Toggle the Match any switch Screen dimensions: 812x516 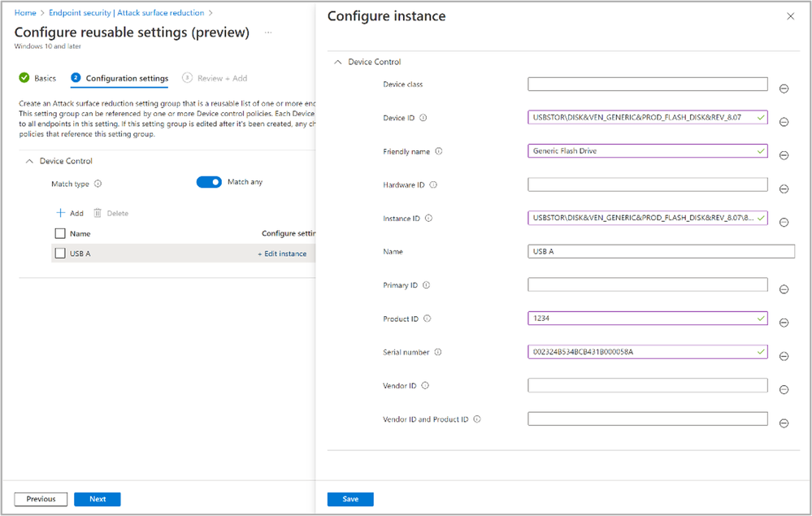click(209, 182)
